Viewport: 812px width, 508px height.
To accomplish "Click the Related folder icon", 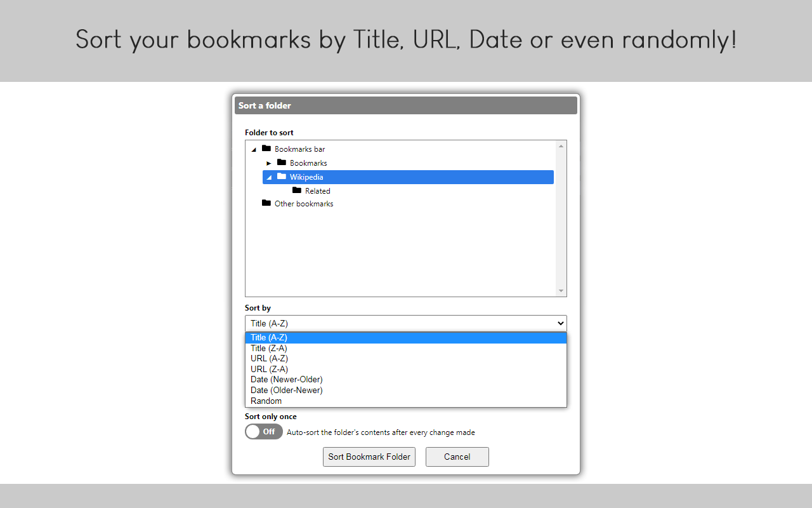I will [x=296, y=190].
